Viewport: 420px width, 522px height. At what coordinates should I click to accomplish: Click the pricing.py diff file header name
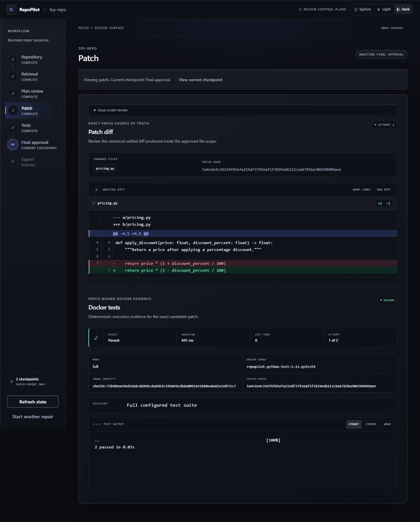click(107, 203)
